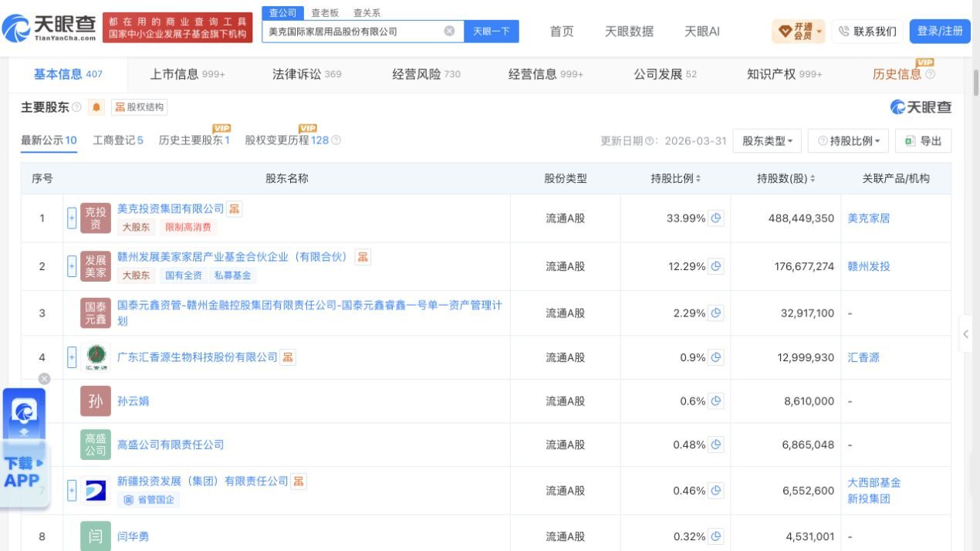The image size is (980, 551).
Task: Open the 首页 navigation link
Action: (562, 31)
